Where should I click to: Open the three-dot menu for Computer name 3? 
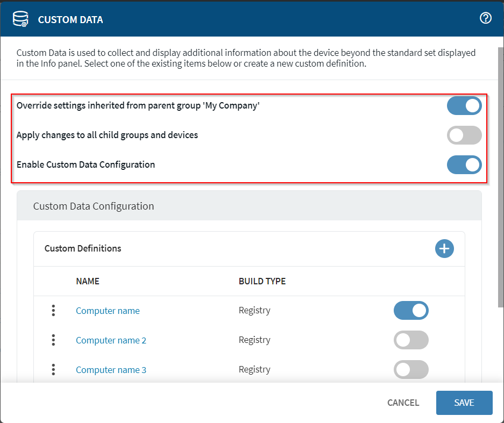[x=53, y=370]
